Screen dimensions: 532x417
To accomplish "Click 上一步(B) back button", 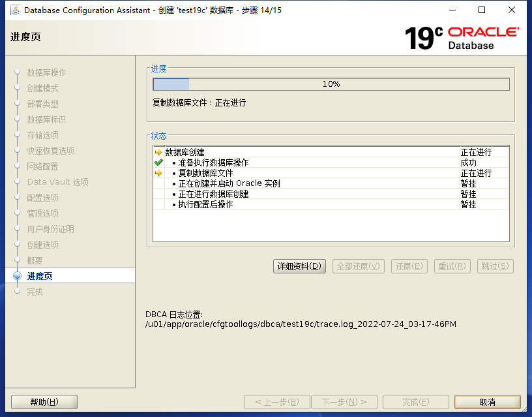I will tap(277, 402).
